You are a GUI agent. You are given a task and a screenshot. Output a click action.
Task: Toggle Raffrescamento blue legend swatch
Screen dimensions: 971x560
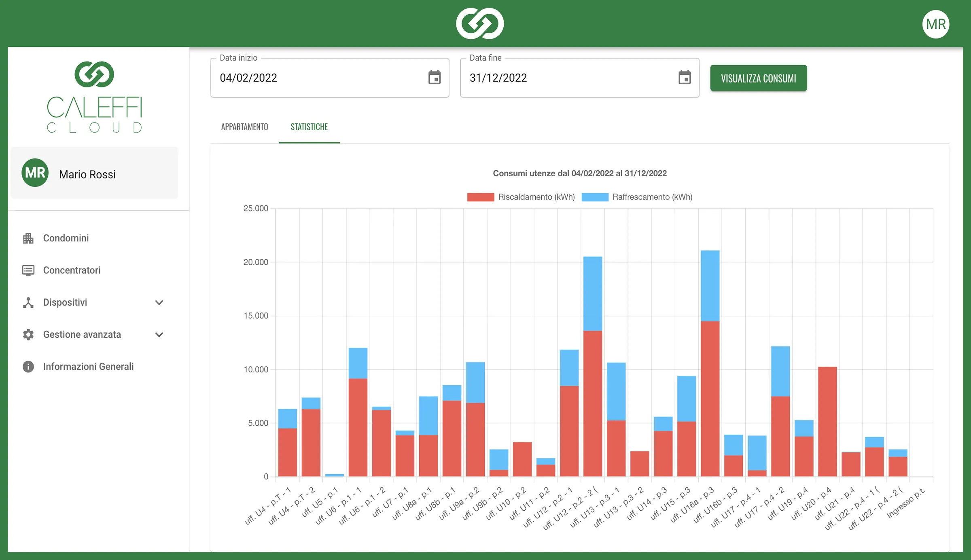[595, 197]
